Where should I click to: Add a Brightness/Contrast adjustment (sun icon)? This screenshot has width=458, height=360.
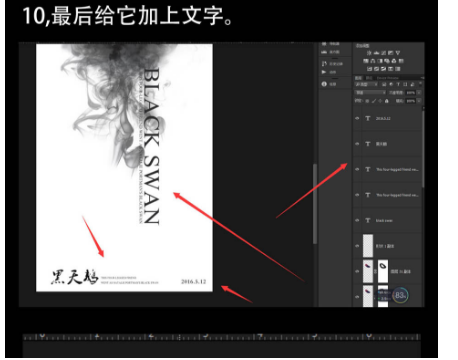pyautogui.click(x=369, y=53)
